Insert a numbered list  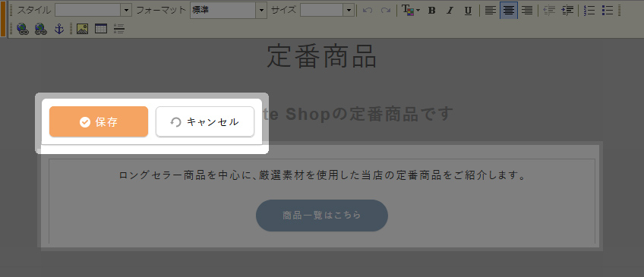pos(589,11)
